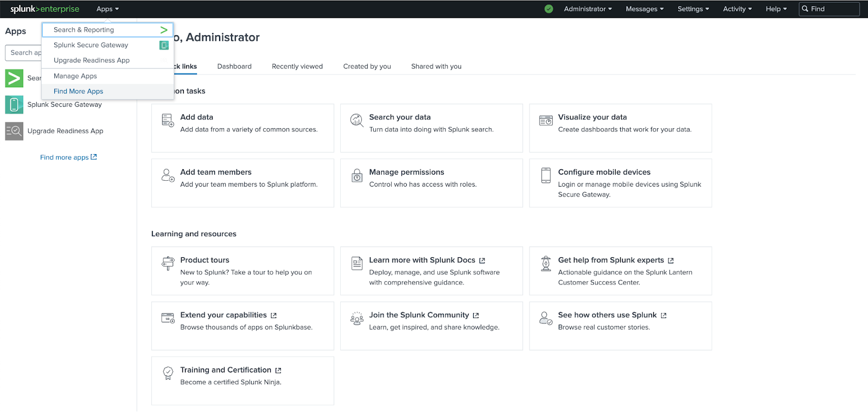Viewport: 868px width, 412px height.
Task: Click the Manage permissions lock icon
Action: pos(356,175)
